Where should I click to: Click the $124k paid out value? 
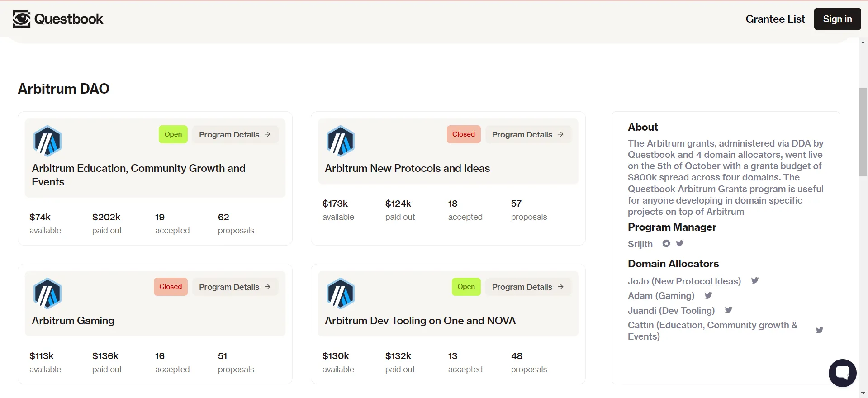(398, 204)
